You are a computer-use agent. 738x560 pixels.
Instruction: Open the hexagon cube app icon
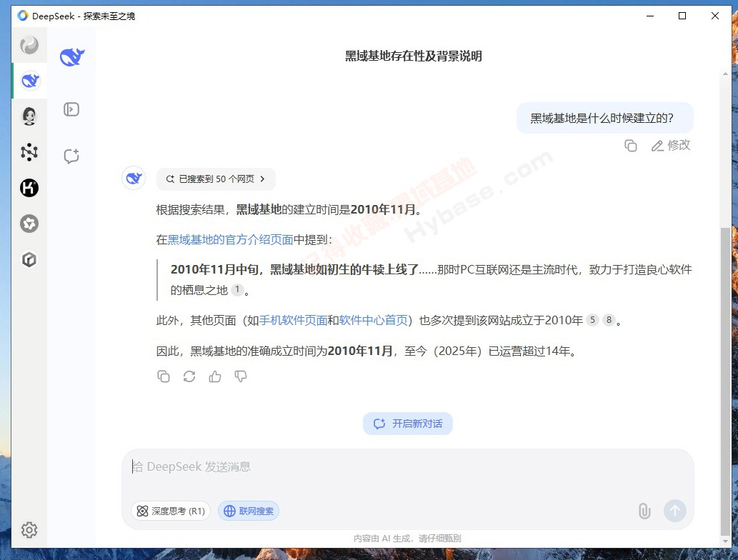pyautogui.click(x=29, y=259)
